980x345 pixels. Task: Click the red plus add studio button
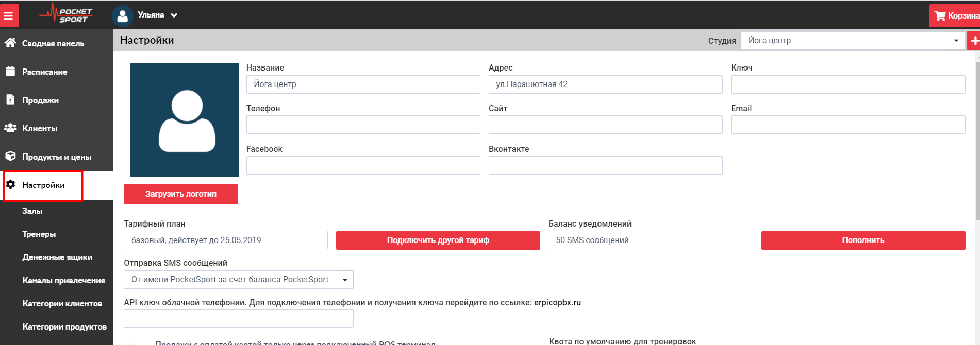[974, 41]
